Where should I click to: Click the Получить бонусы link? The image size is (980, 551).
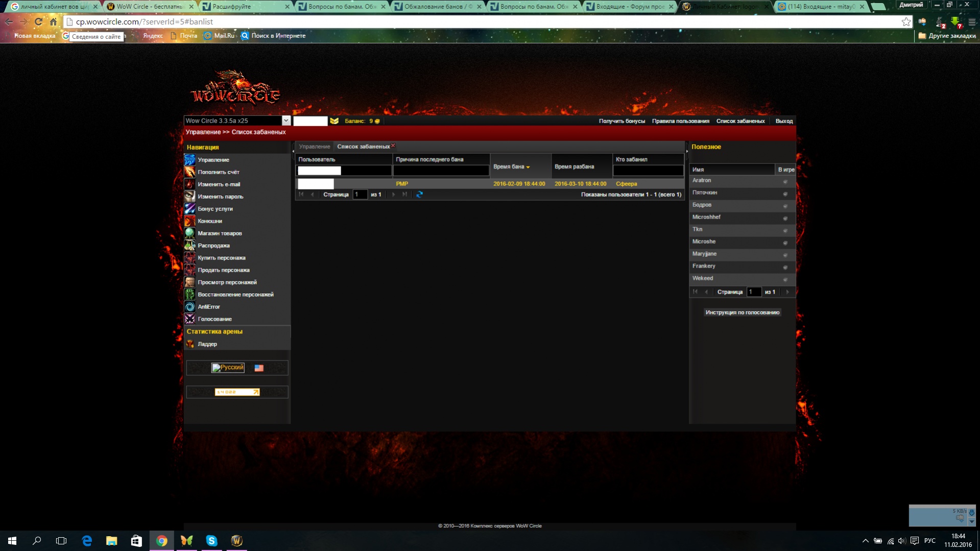click(622, 121)
